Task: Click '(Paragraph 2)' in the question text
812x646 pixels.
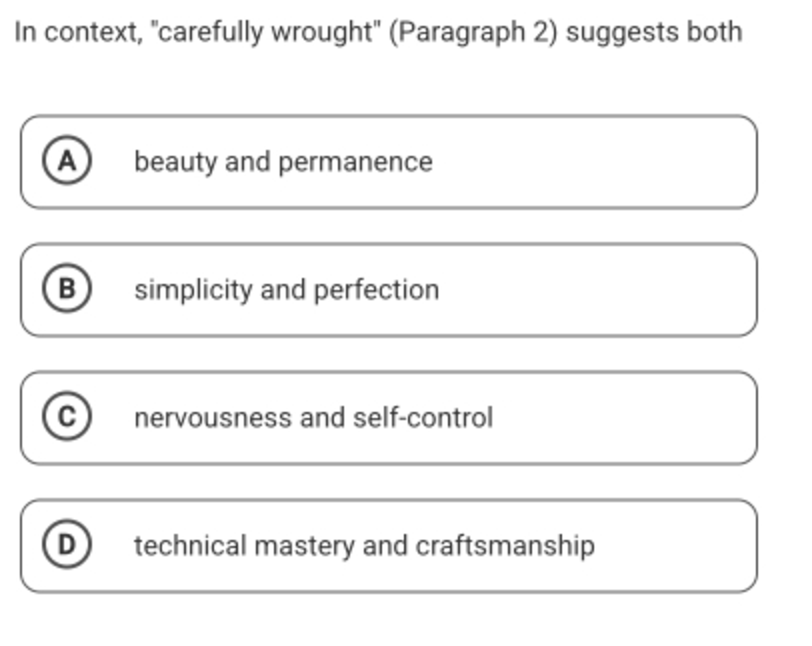Action: [x=473, y=33]
